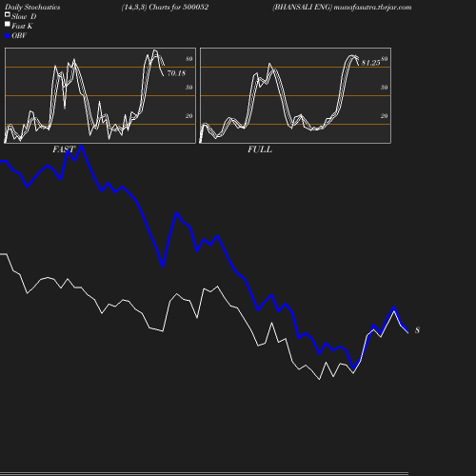Click the 70.18 value in FAST chart
The width and height of the screenshot is (476, 476).
(176, 73)
